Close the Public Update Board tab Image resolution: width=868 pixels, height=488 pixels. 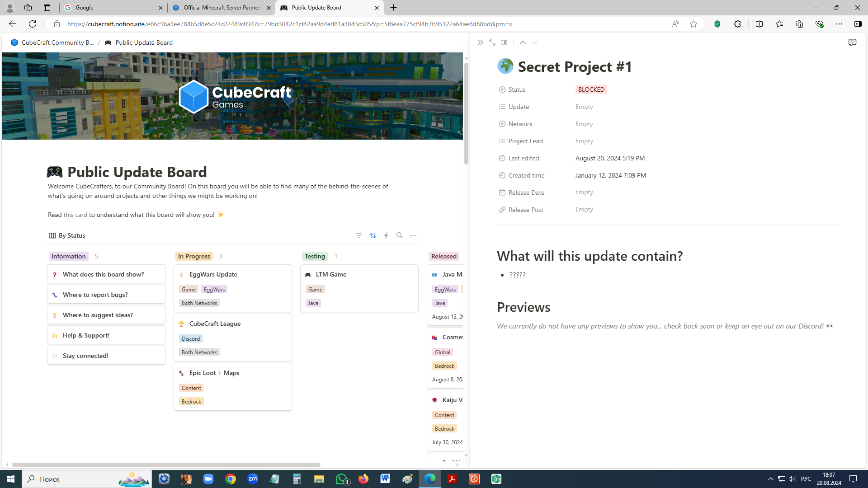pos(377,8)
